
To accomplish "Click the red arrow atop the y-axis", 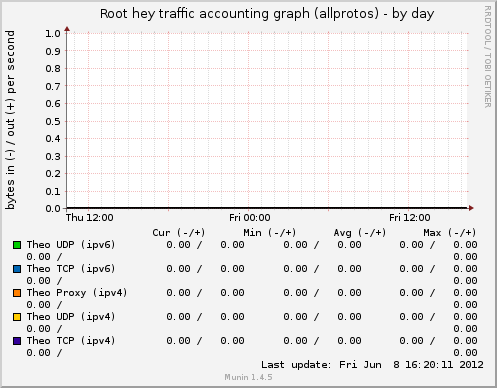I will (x=67, y=29).
